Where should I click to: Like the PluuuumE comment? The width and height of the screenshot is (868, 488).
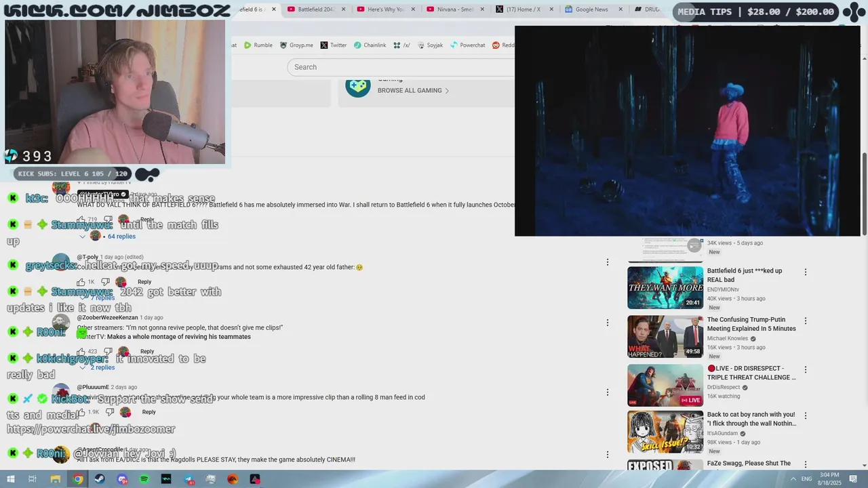81,412
